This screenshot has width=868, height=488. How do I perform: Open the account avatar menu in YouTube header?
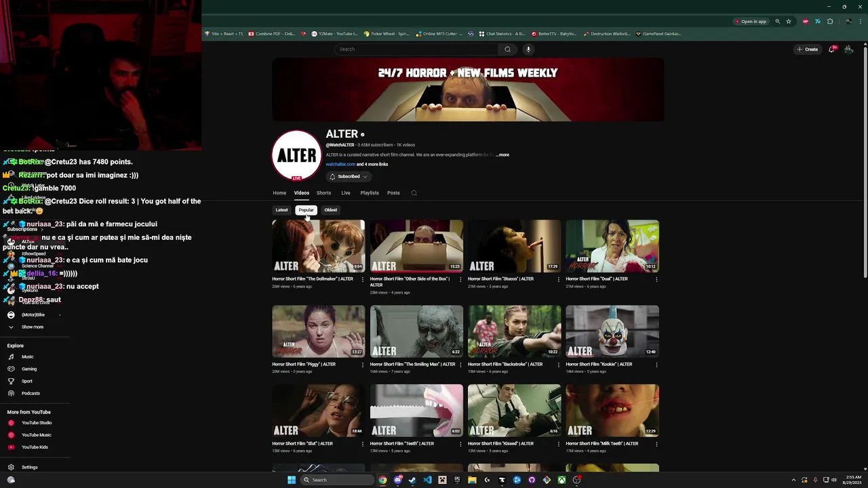click(x=849, y=49)
